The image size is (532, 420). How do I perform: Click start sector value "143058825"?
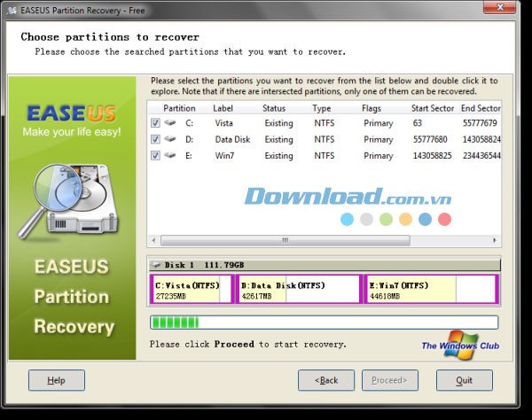pyautogui.click(x=433, y=155)
